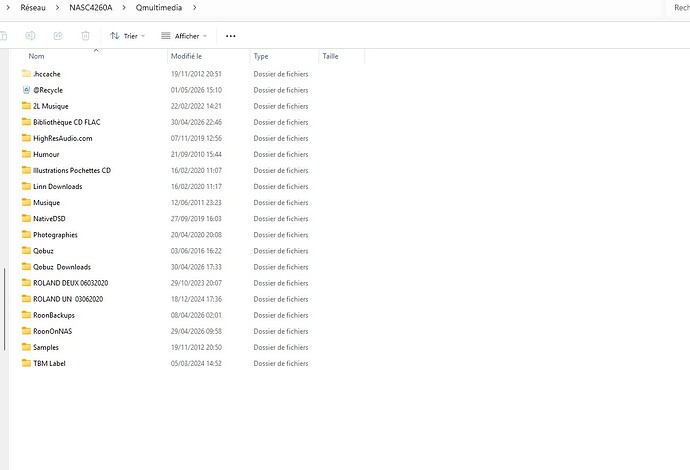Select the 2L Musique folder icon
Viewport: 690px width, 470px height.
(x=26, y=106)
